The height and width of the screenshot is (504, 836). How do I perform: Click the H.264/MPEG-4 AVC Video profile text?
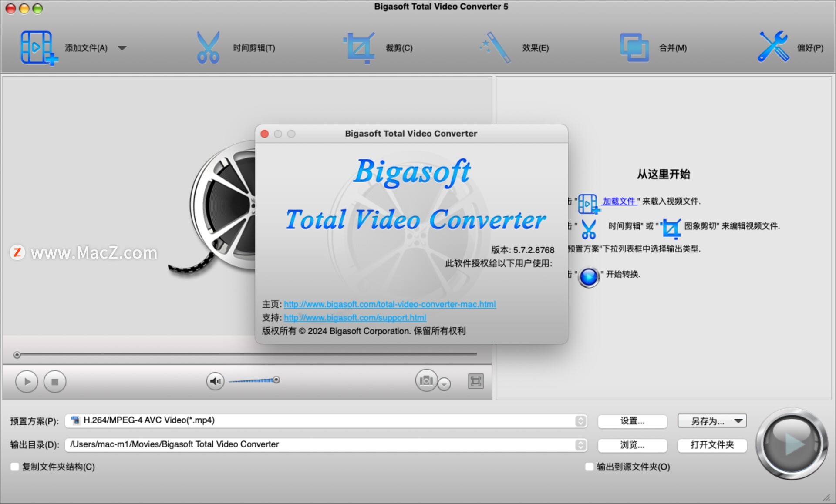[149, 420]
